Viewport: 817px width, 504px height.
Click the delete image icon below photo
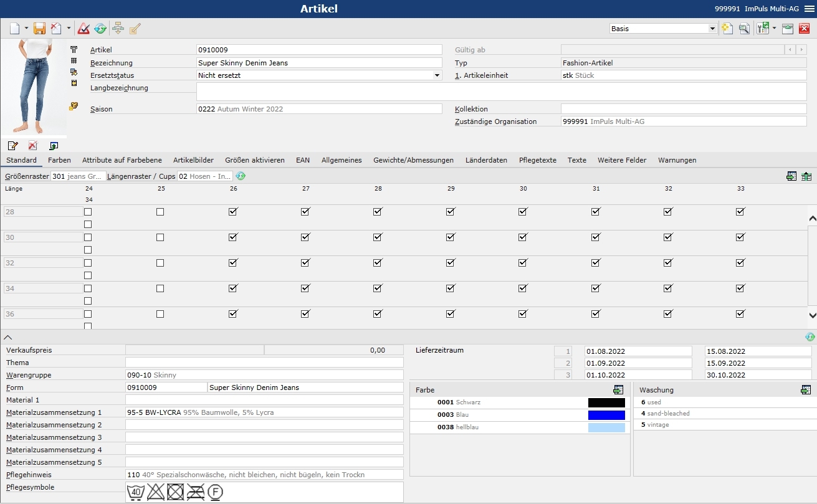point(33,145)
